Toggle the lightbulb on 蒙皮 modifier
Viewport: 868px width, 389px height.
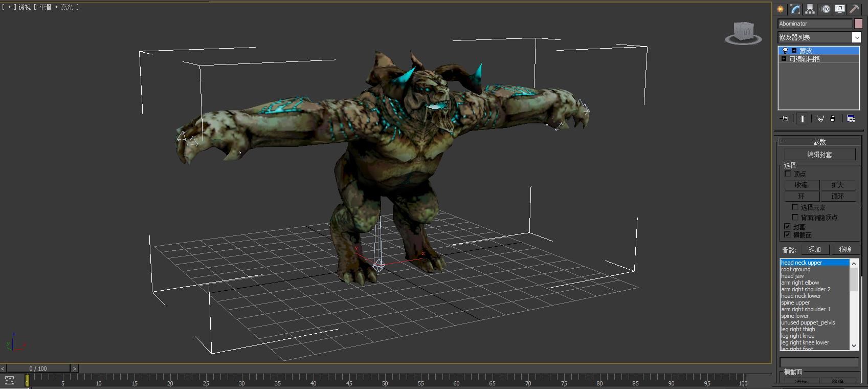(x=785, y=51)
